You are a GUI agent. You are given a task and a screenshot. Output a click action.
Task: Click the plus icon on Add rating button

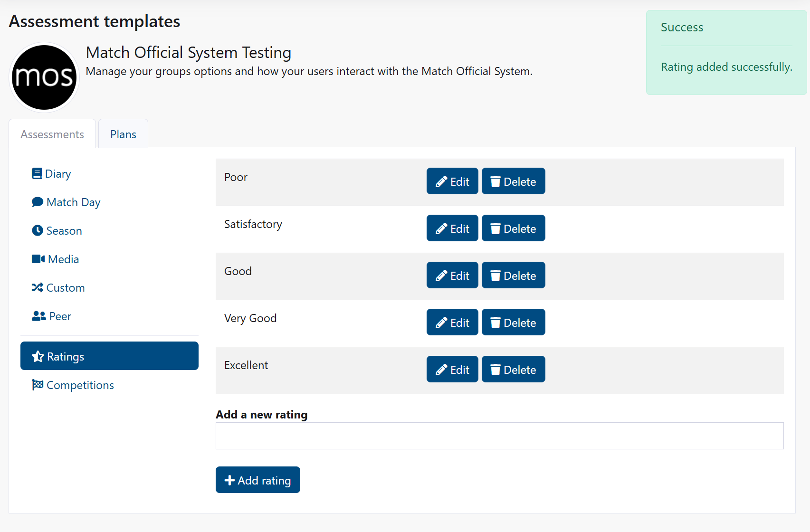click(230, 480)
